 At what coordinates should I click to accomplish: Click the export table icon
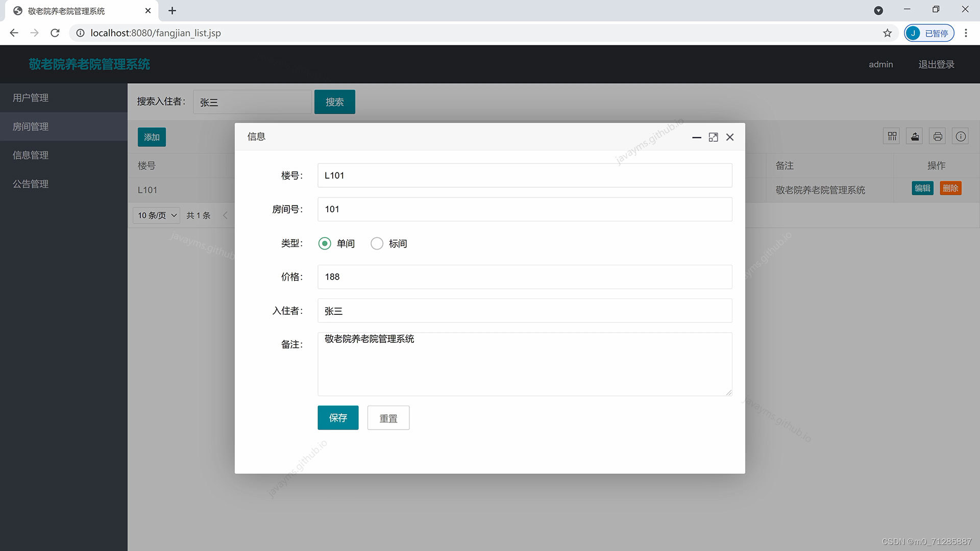(x=915, y=136)
